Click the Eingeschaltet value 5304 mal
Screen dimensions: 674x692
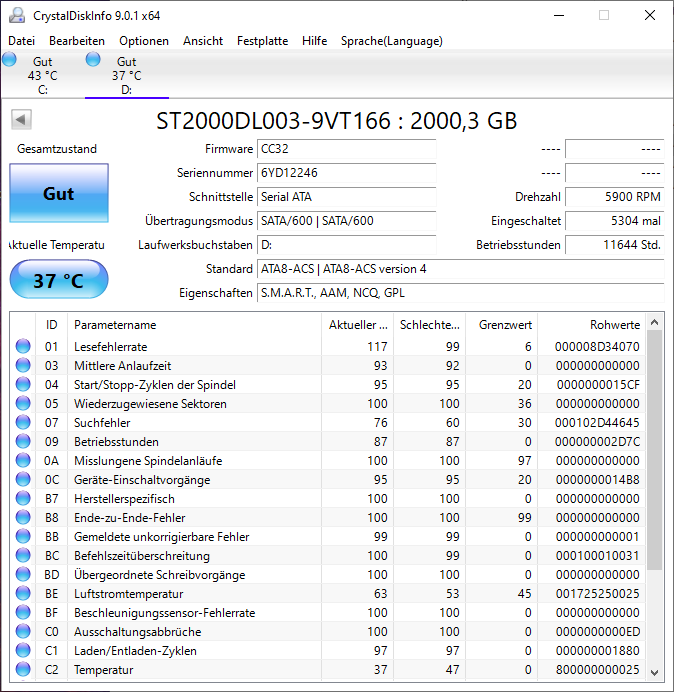click(x=614, y=221)
